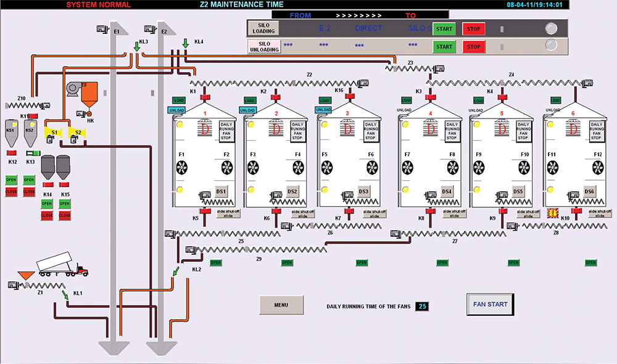Click the F12 fan icon in silo 6
This screenshot has height=364, width=617.
[597, 167]
